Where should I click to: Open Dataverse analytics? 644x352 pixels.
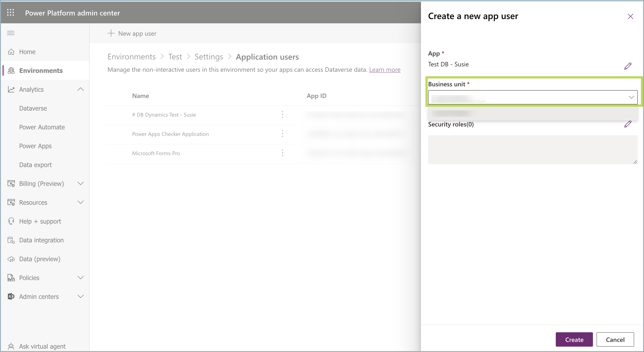pos(33,109)
